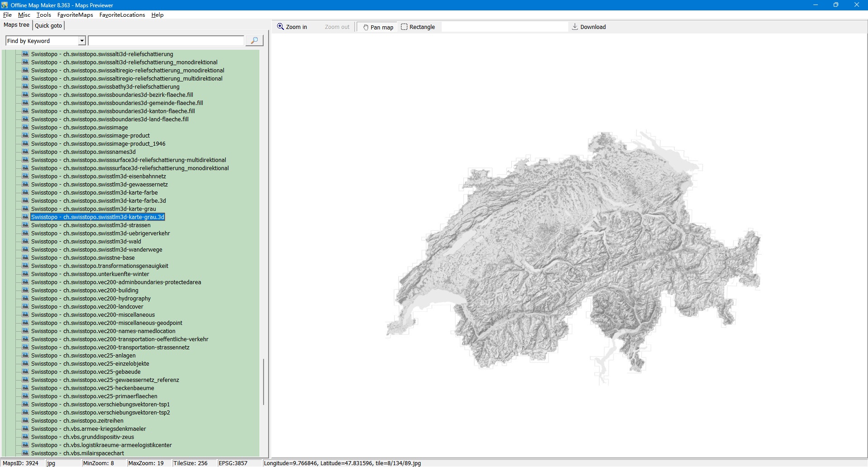Open the Tools menu
The height and width of the screenshot is (467, 868).
pos(44,15)
